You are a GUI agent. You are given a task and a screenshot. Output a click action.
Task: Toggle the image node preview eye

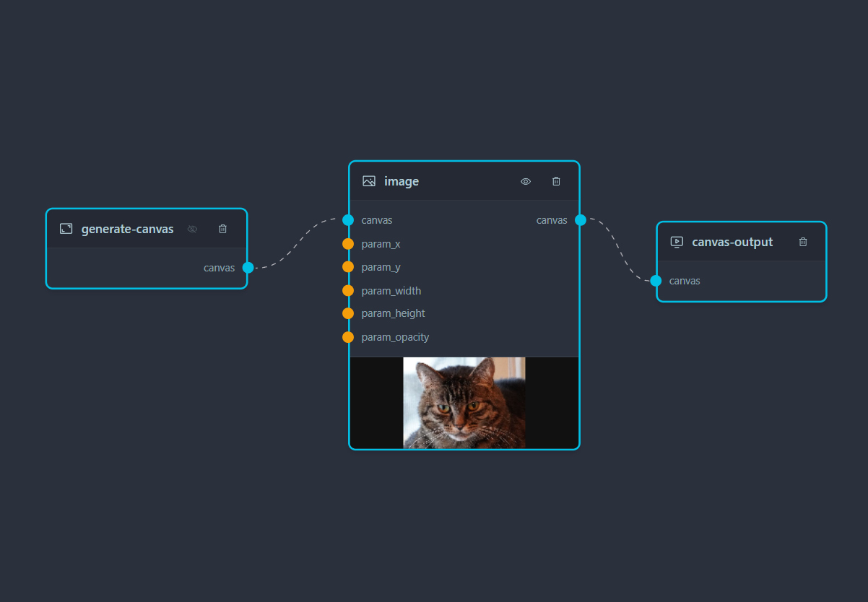point(526,181)
